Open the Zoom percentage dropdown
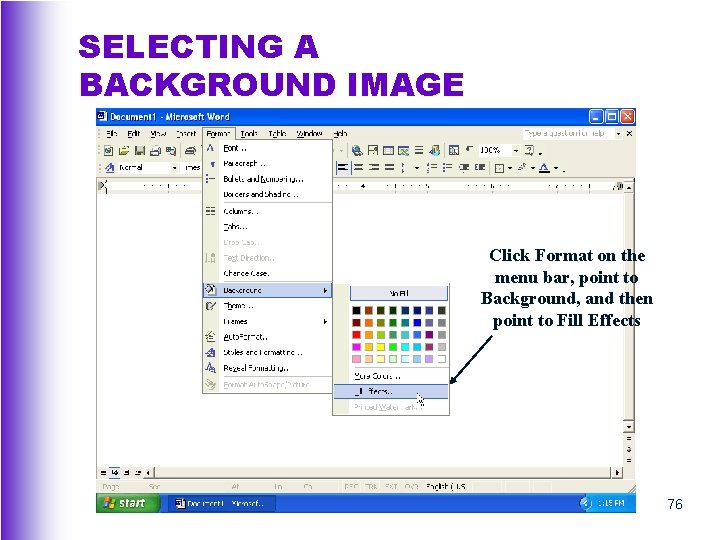Viewport: 720px width, 540px height. point(516,150)
